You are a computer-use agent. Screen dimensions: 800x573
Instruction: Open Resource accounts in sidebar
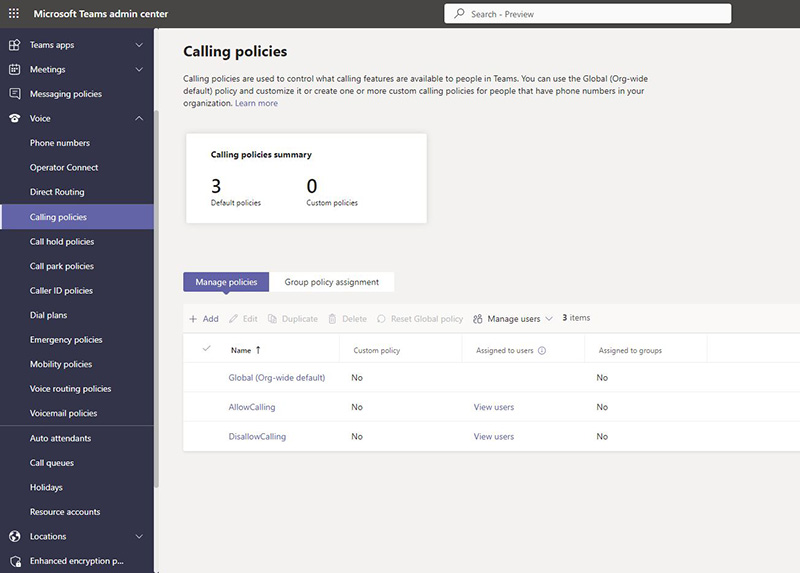[65, 512]
